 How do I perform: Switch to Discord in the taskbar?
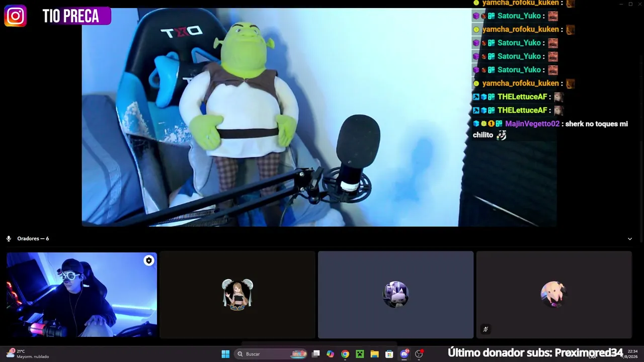click(x=404, y=354)
